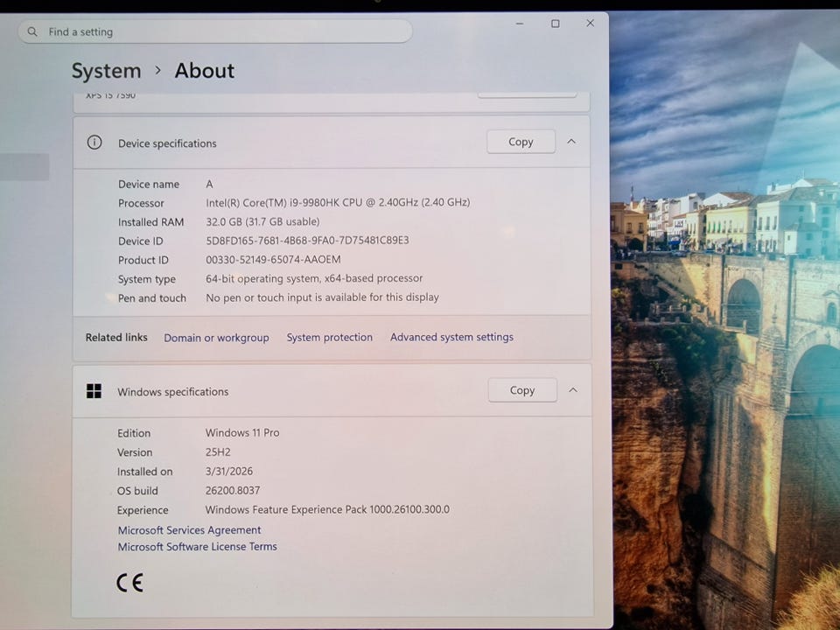Image resolution: width=840 pixels, height=630 pixels.
Task: Collapse the Device specifications section
Action: tap(571, 142)
